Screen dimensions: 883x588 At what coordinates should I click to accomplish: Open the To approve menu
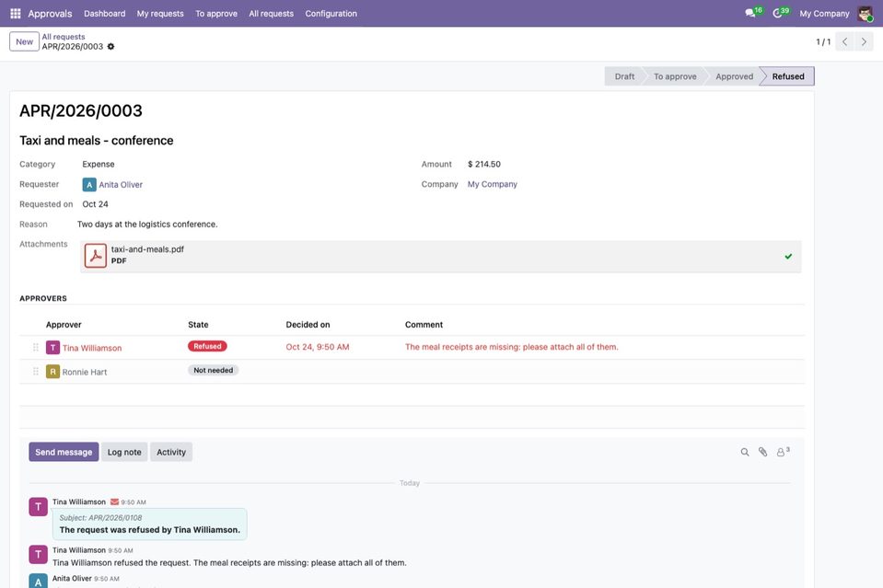216,14
